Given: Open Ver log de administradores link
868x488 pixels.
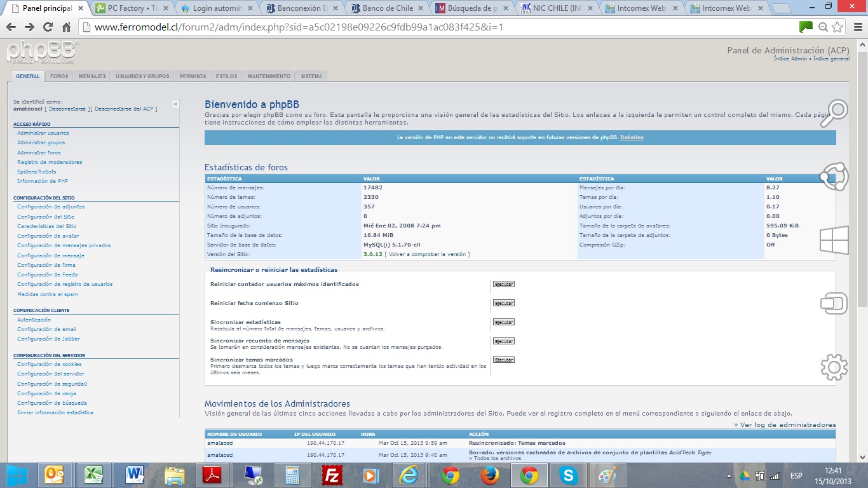Looking at the screenshot, I should (x=787, y=424).
